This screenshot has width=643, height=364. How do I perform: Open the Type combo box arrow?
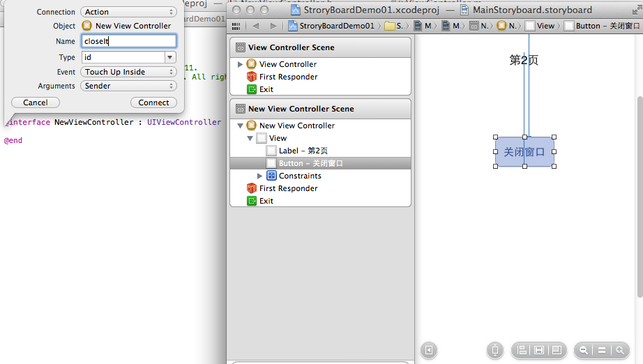pos(170,57)
